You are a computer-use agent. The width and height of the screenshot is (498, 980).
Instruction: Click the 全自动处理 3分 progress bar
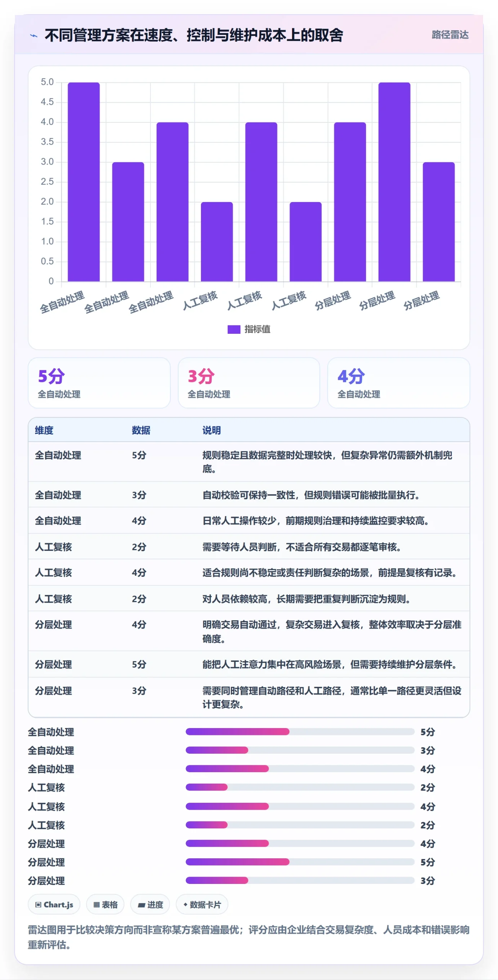[300, 750]
